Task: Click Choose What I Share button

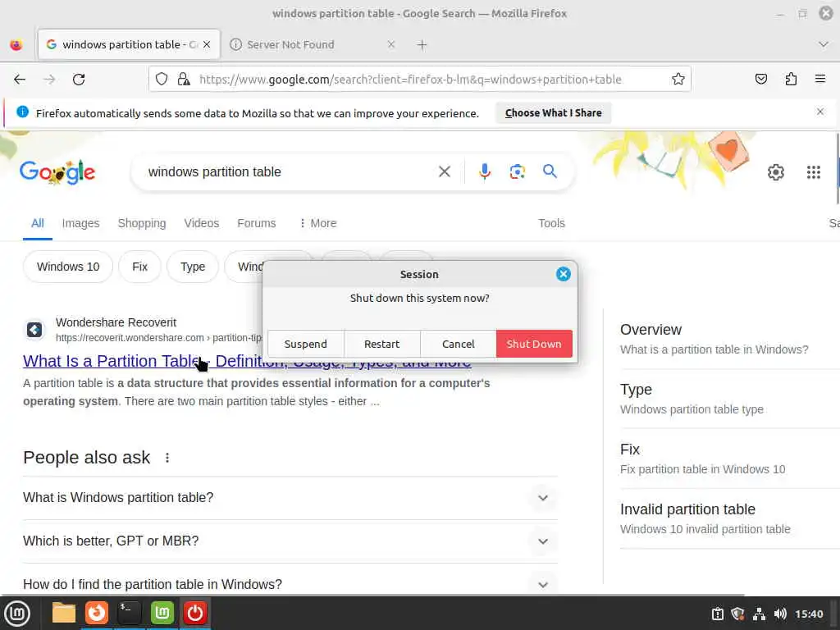Action: [554, 113]
